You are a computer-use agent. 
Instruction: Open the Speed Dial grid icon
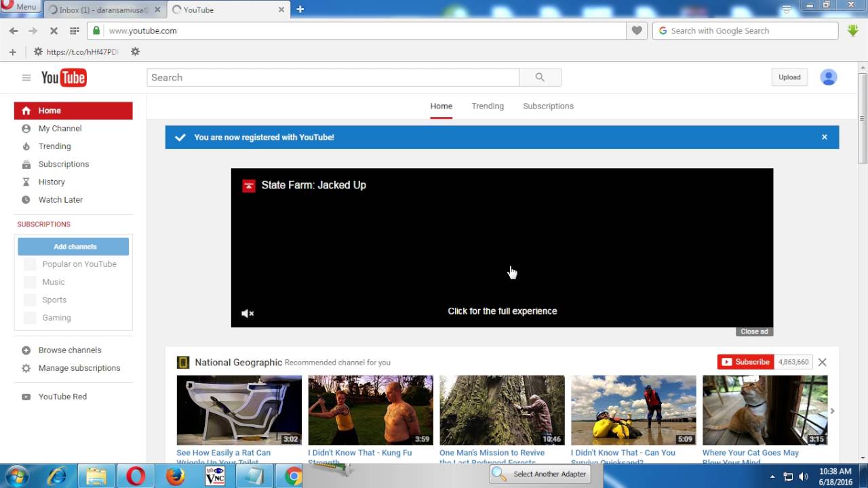coord(75,30)
